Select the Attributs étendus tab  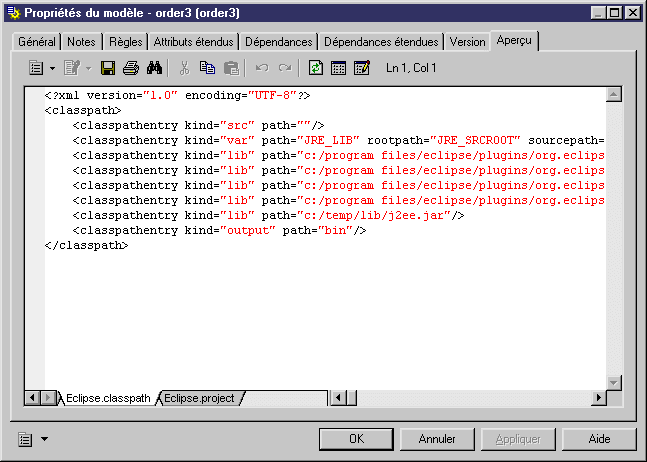194,42
